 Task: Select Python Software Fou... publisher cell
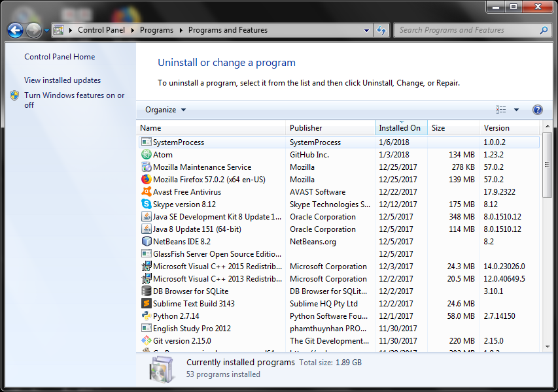click(328, 316)
